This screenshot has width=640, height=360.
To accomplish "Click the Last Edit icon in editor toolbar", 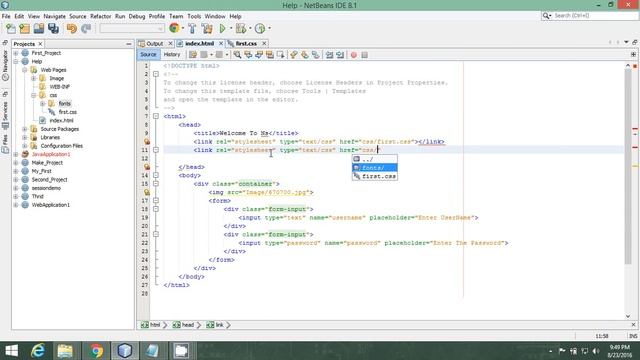I will coord(193,55).
